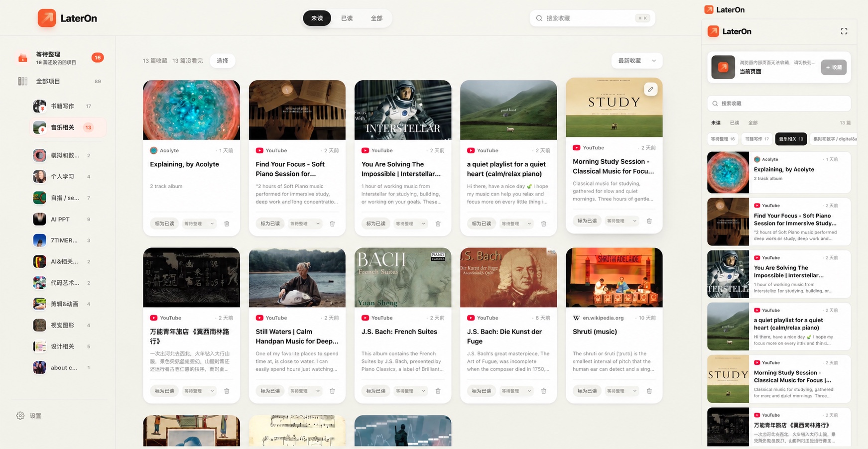Select 全部项目 in the left sidebar
Screen dimensions: 868x449
click(60, 81)
